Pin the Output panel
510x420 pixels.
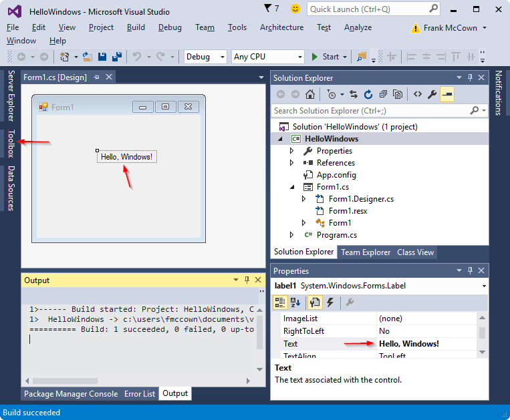point(247,280)
